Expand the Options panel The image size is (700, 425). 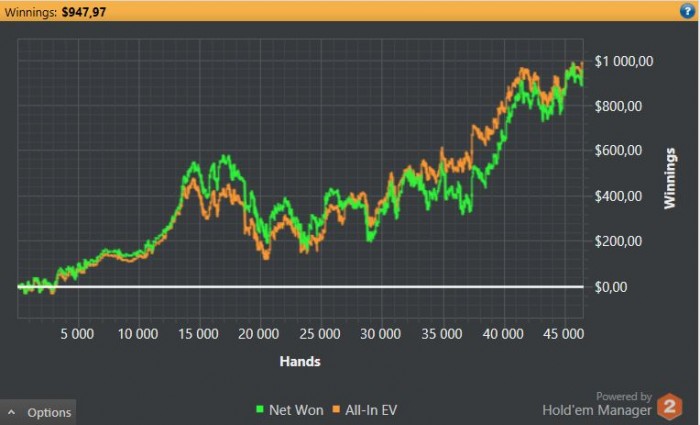pyautogui.click(x=38, y=412)
